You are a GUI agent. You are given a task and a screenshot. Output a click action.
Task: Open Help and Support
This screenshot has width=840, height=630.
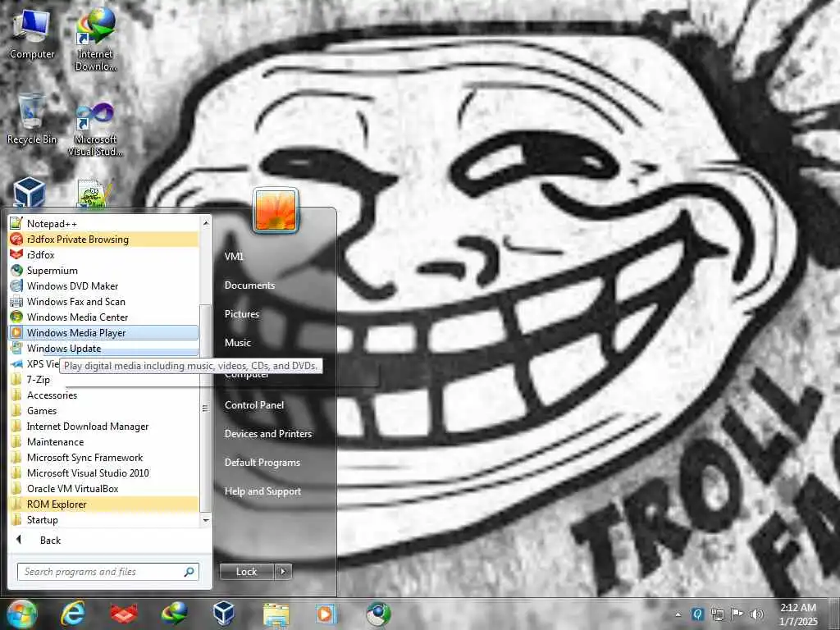coord(262,491)
